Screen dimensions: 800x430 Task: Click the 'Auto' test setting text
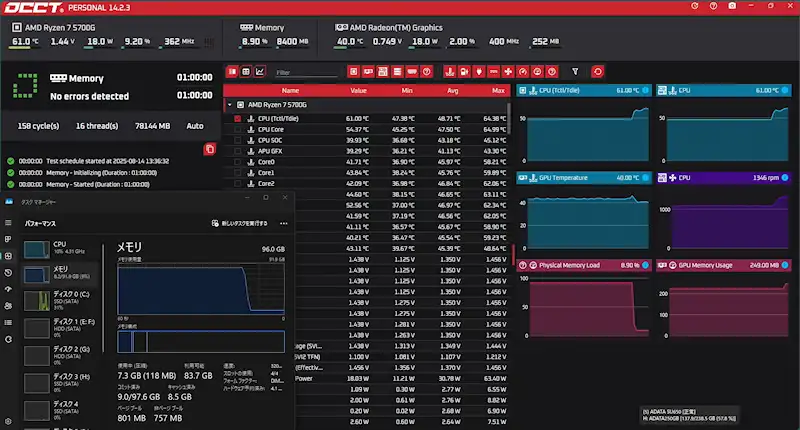195,126
